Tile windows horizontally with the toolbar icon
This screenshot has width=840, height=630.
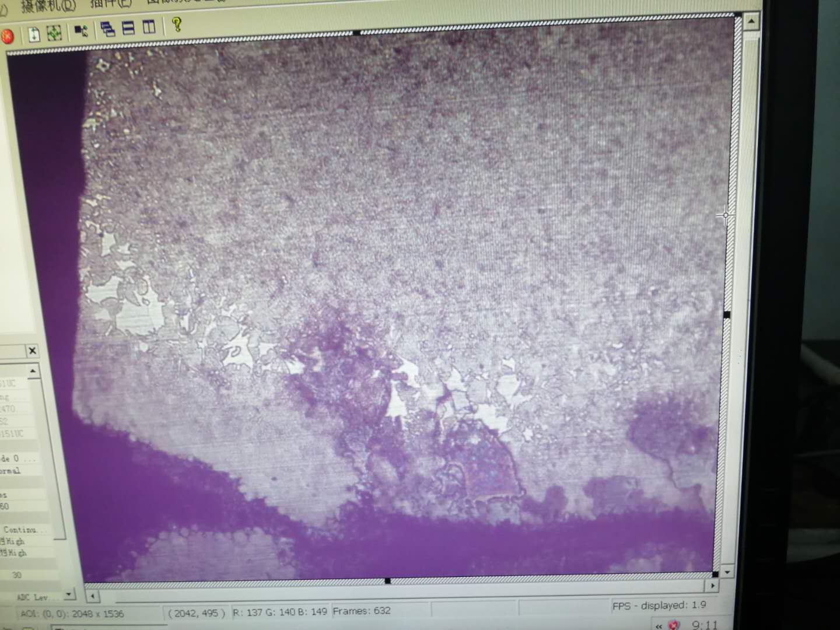click(x=128, y=28)
